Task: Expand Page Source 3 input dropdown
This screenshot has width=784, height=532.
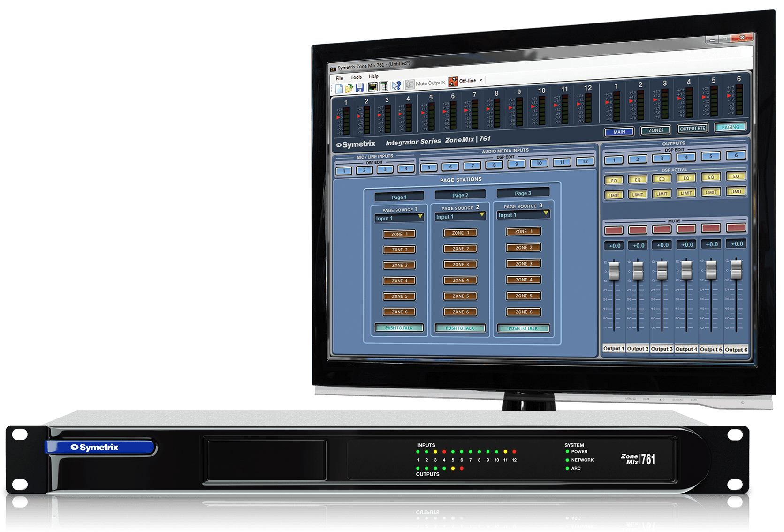Action: pos(546,213)
